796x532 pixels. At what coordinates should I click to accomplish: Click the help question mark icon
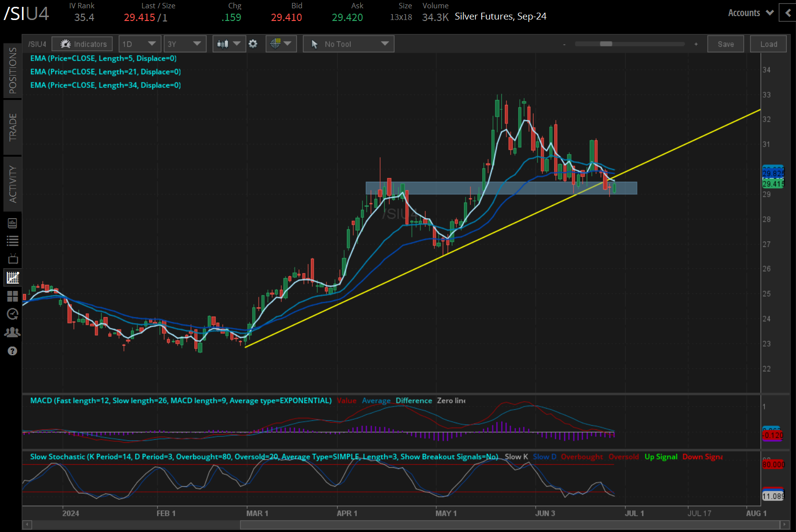(13, 351)
